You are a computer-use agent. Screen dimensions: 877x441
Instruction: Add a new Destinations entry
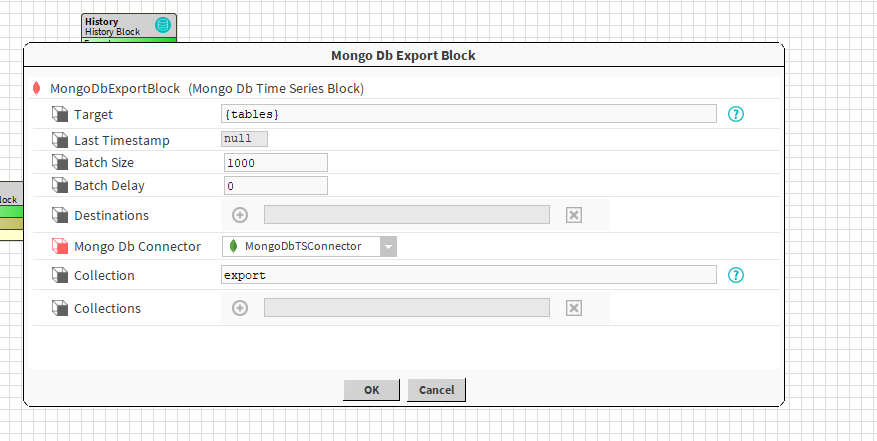[x=239, y=215]
